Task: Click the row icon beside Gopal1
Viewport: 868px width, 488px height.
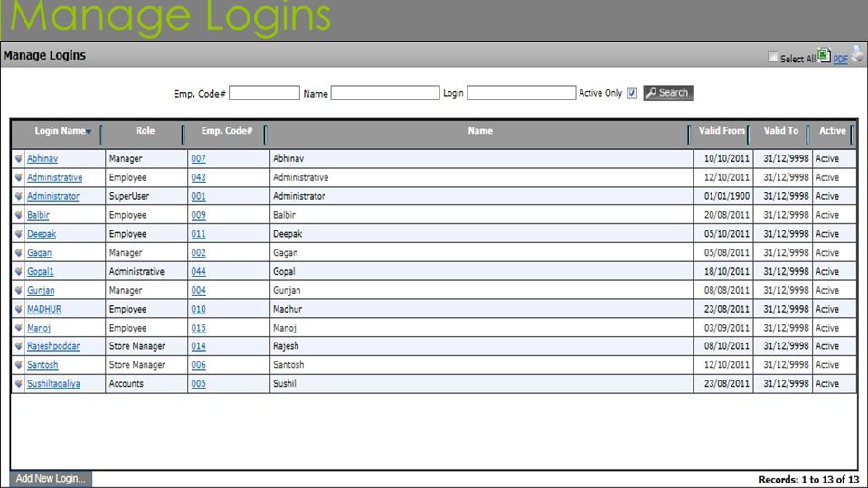Action: pyautogui.click(x=19, y=271)
